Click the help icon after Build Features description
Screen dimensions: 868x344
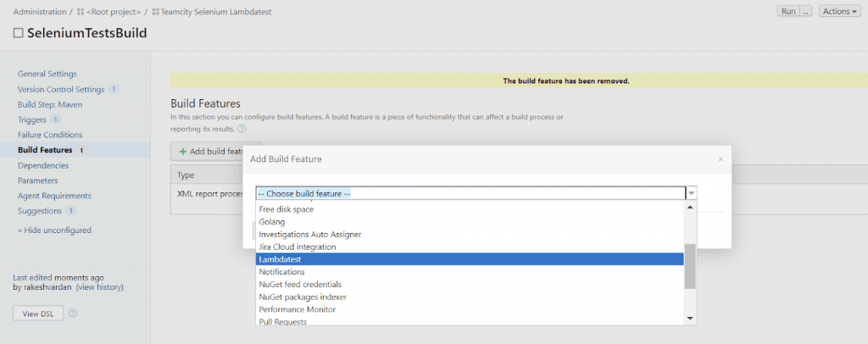[242, 129]
